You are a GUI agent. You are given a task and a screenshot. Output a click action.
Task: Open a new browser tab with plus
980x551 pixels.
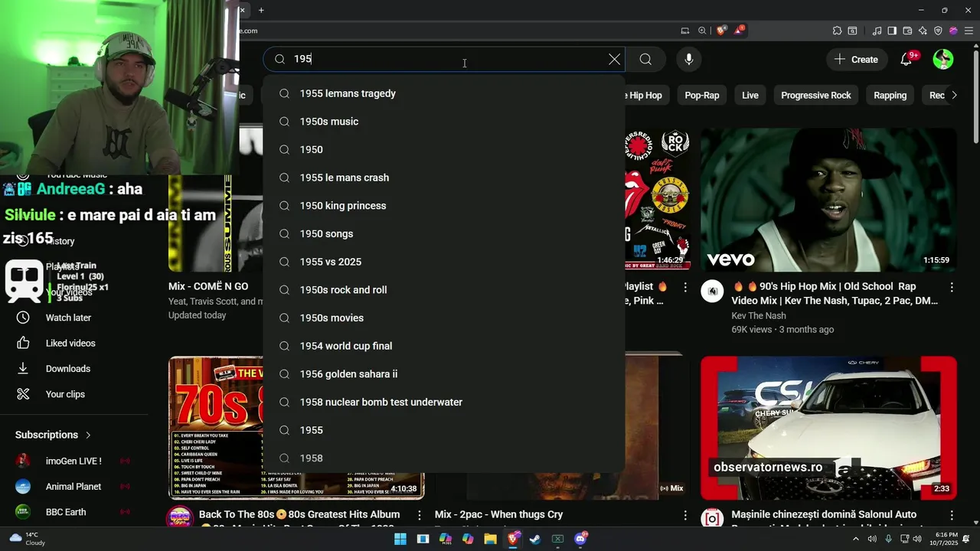click(x=261, y=10)
